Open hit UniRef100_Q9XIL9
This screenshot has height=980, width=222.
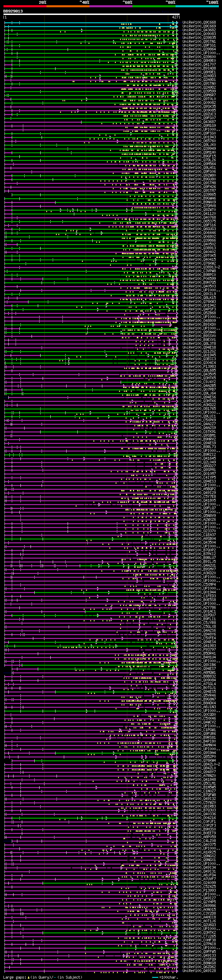coord(199,294)
